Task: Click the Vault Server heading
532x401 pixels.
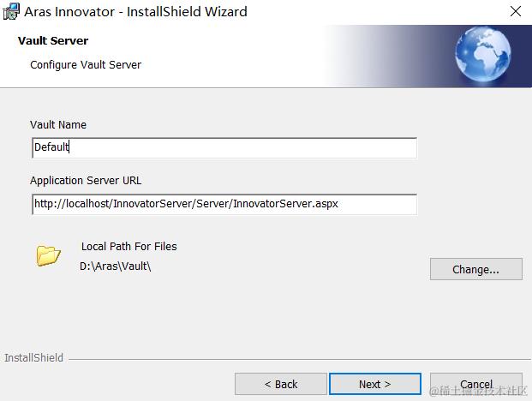Action: 53,41
